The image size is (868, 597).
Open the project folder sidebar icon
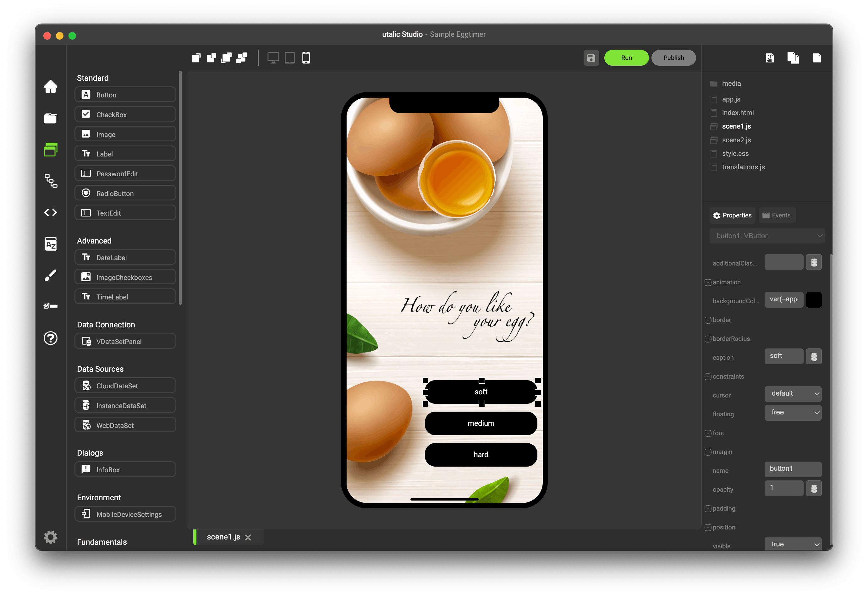(51, 118)
